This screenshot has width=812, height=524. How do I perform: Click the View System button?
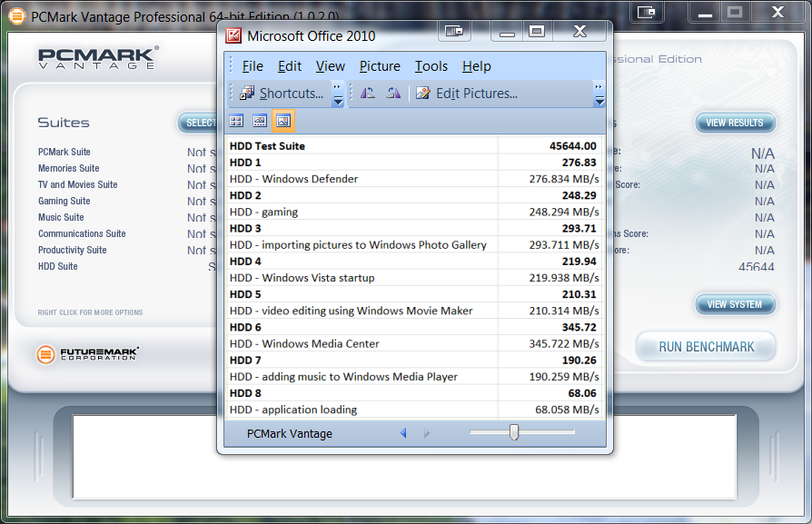735,304
